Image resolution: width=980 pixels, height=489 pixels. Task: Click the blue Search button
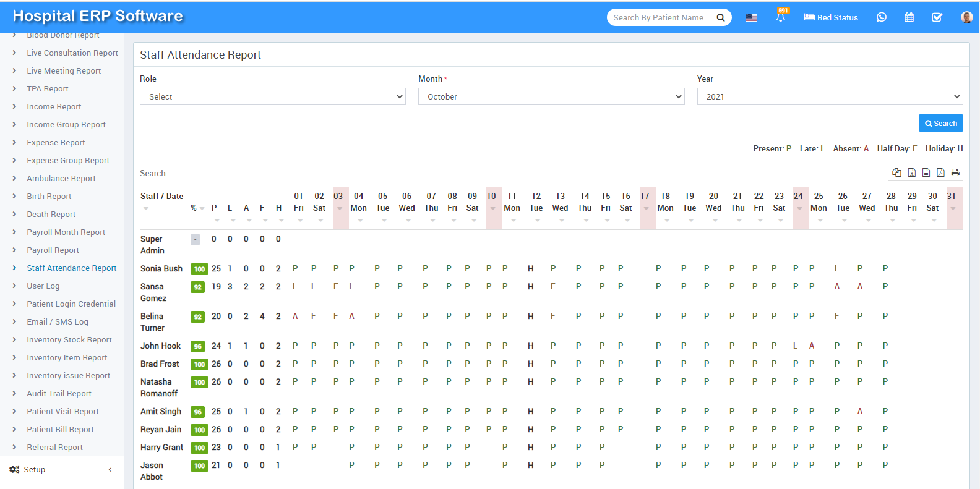coord(940,124)
